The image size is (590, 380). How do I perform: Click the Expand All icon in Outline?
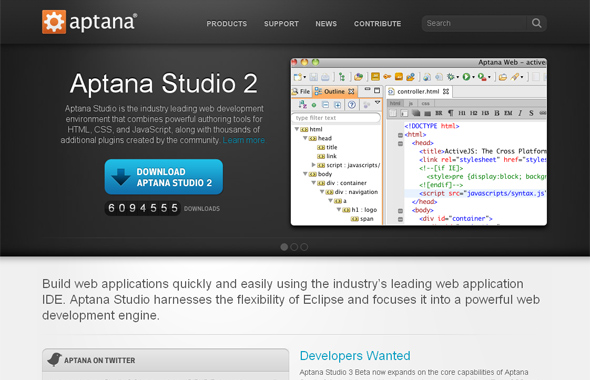point(338,105)
